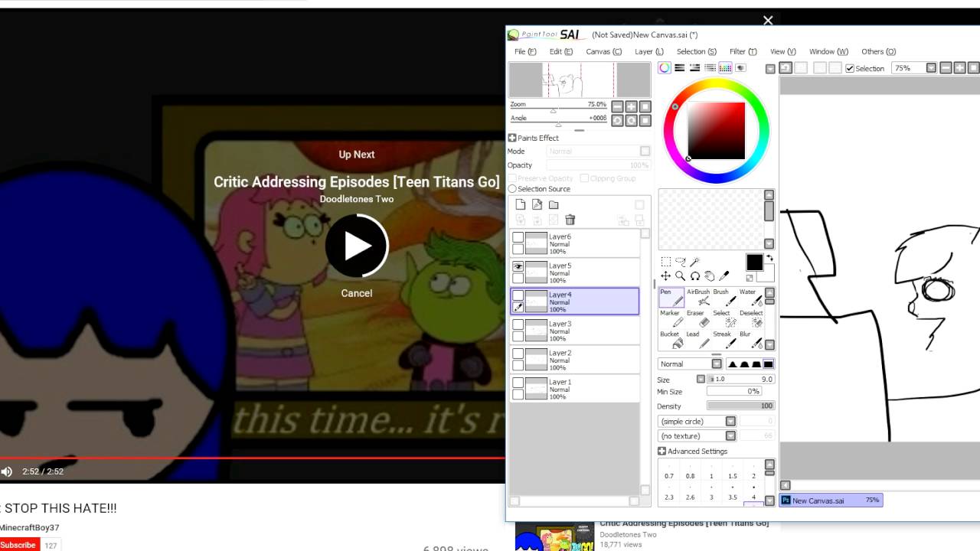This screenshot has height=551, width=980.
Task: Open the (simple circle) brush shape dropdown
Action: 730,422
